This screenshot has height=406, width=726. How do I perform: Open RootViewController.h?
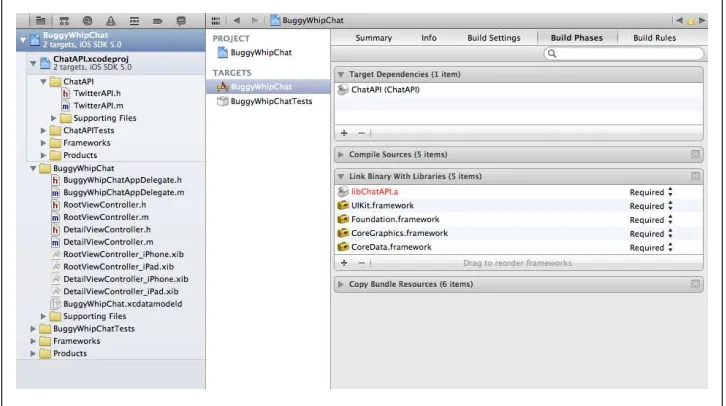(105, 205)
